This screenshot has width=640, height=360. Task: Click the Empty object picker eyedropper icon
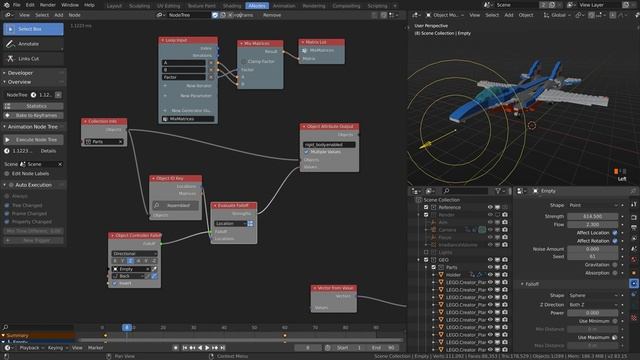pos(154,269)
